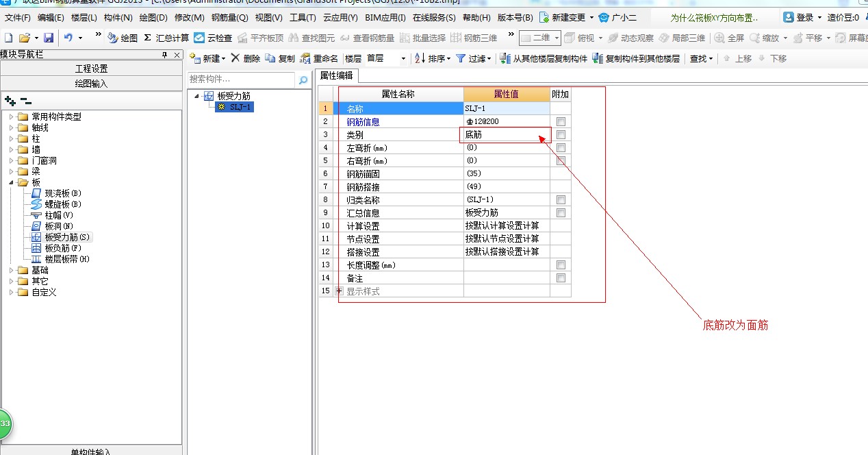The height and width of the screenshot is (455, 868).
Task: Tick 附加 checkbox for 钢筋信息 row
Action: tap(561, 121)
